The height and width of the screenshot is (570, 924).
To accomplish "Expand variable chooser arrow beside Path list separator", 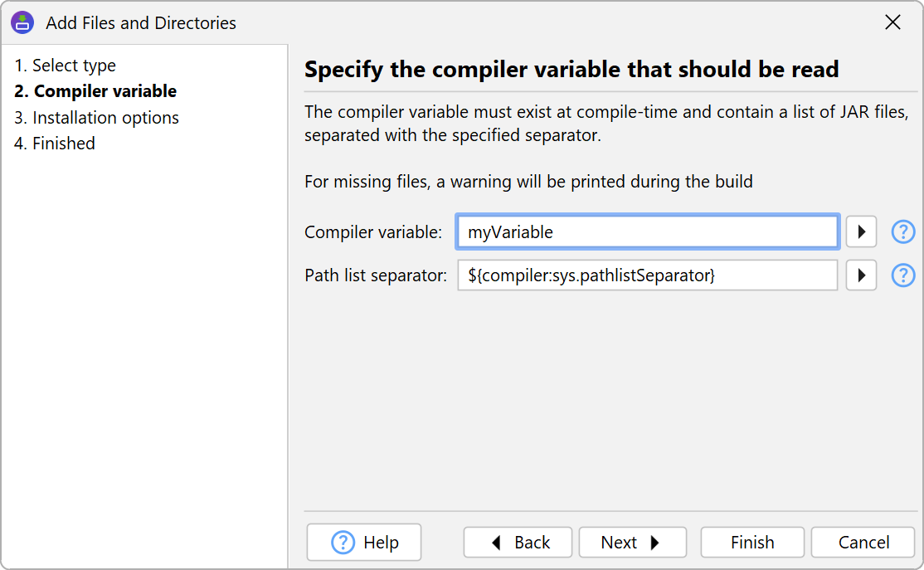I will [861, 275].
